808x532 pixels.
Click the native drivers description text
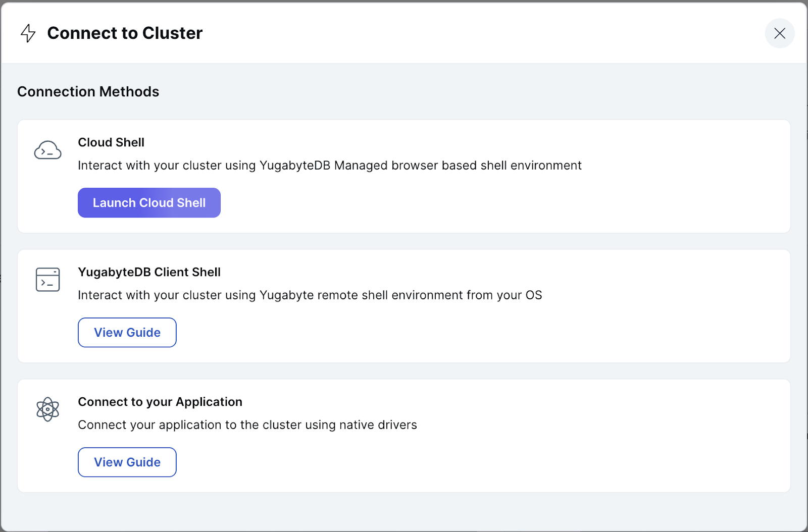(x=247, y=425)
